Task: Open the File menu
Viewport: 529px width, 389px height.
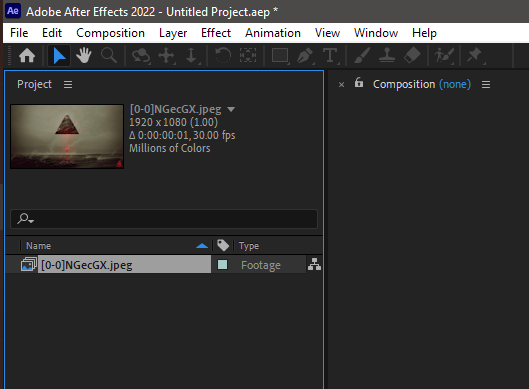Action: coord(19,33)
